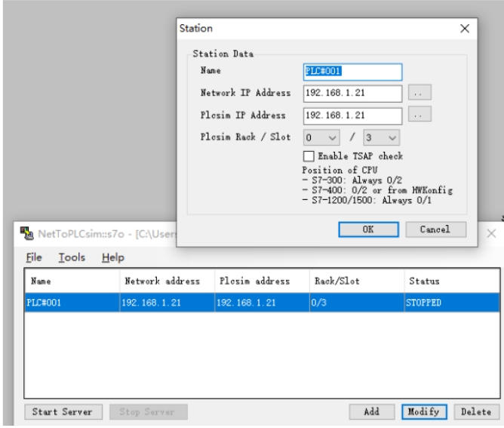Browse for Plcsim IP Address with ellipsis button
This screenshot has height=428, width=504.
click(x=419, y=114)
